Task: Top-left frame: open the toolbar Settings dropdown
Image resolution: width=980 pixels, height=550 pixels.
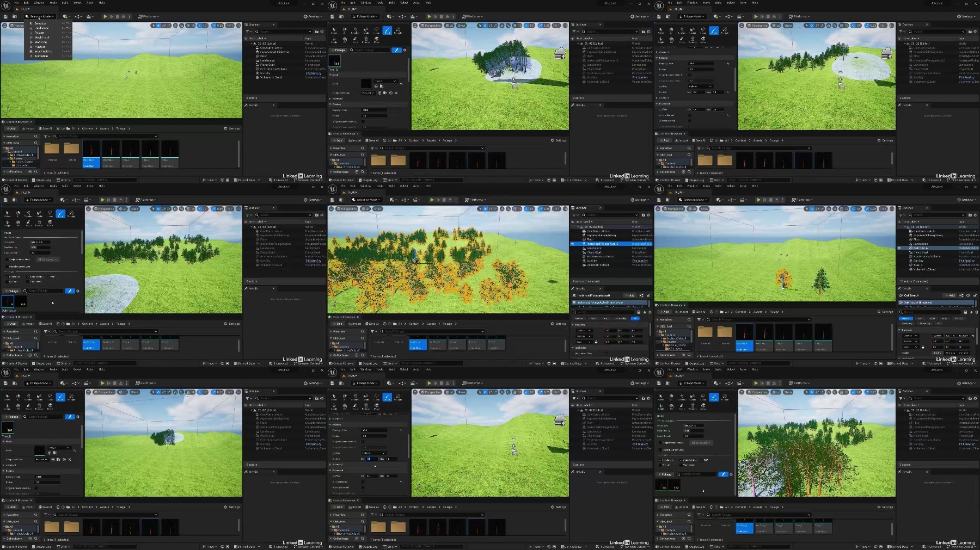Action: tap(313, 16)
